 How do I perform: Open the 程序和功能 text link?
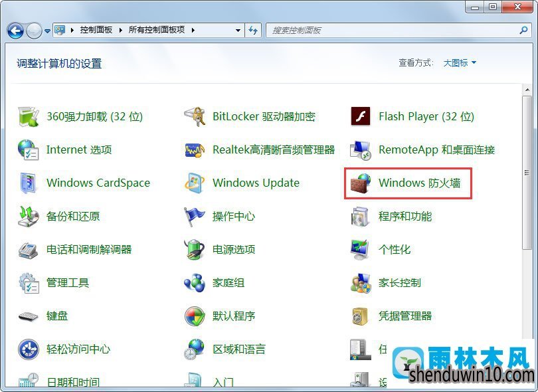pos(405,216)
